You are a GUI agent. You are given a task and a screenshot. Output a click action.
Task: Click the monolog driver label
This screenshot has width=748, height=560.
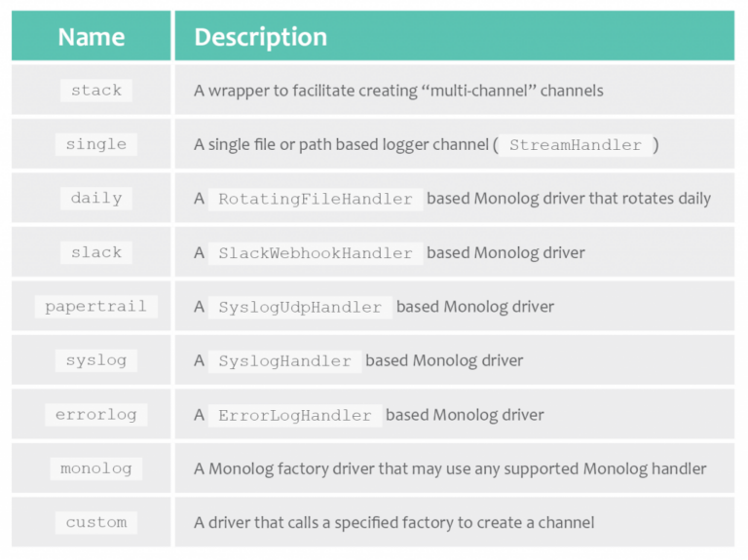coord(95,468)
